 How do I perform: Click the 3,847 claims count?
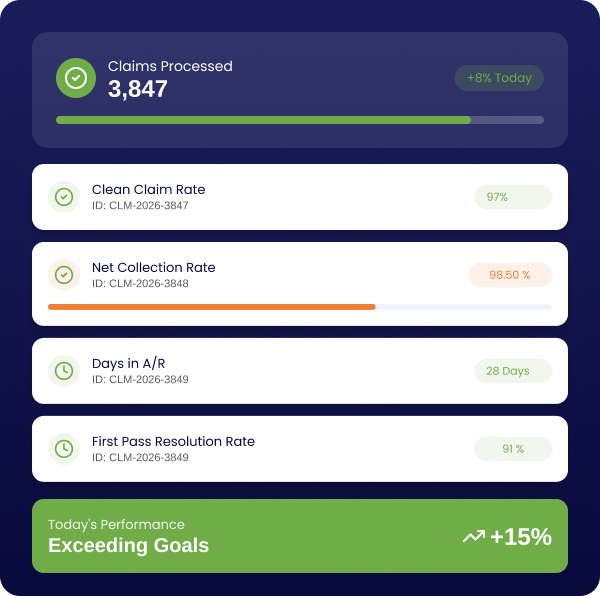(x=138, y=89)
